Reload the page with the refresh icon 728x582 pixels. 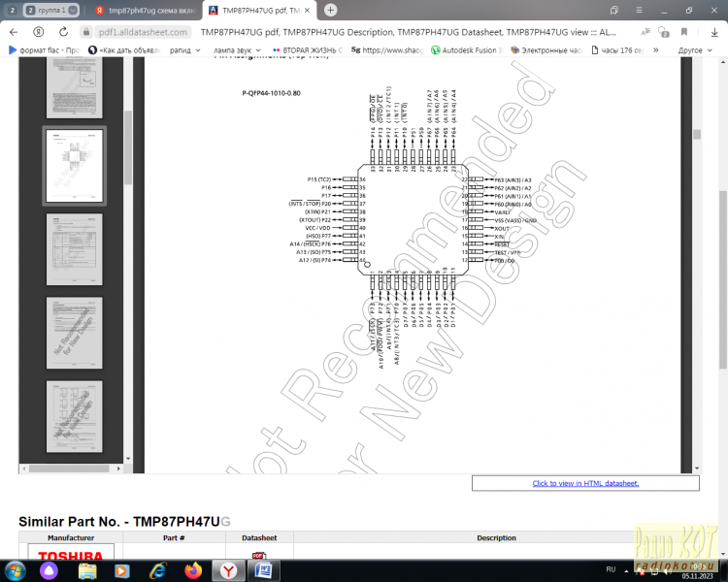click(64, 32)
